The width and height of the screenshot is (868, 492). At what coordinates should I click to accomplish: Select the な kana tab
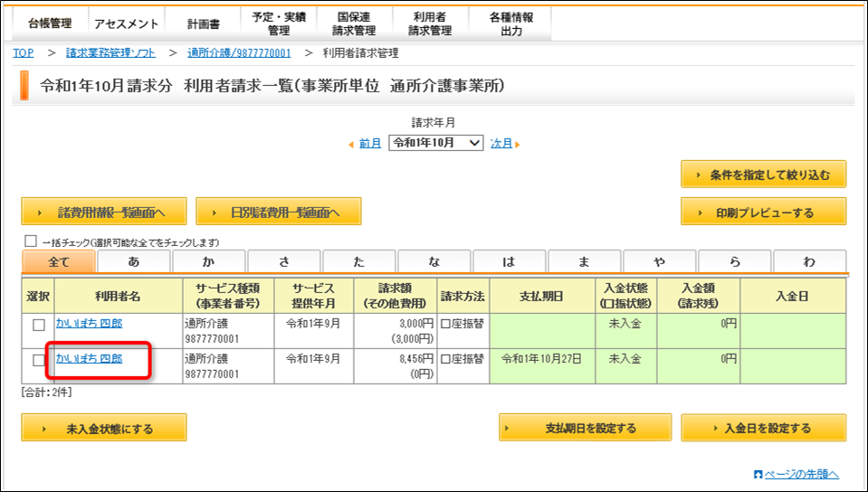(434, 261)
